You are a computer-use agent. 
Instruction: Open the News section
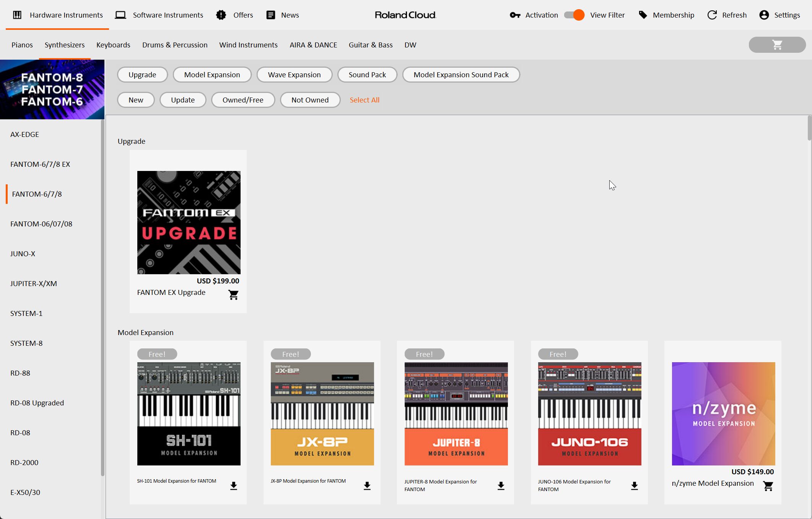point(283,15)
